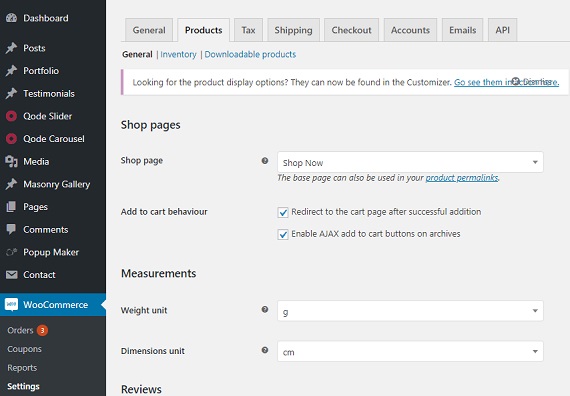Open the Shop page dropdown
This screenshot has width=570, height=396.
pos(410,162)
